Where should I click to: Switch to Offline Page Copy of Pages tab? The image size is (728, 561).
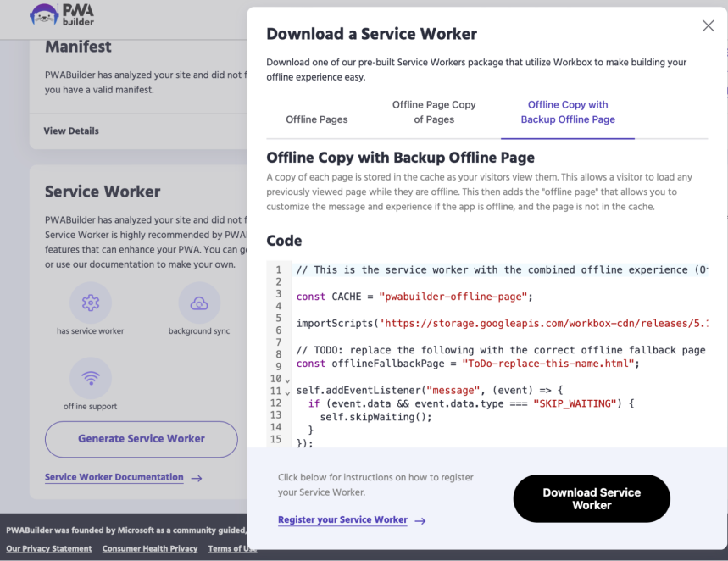(434, 112)
